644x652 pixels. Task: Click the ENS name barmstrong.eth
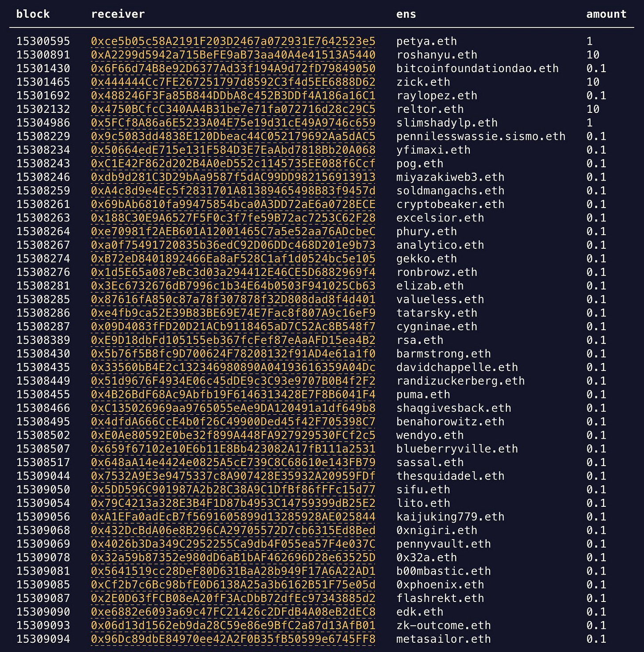pos(444,354)
